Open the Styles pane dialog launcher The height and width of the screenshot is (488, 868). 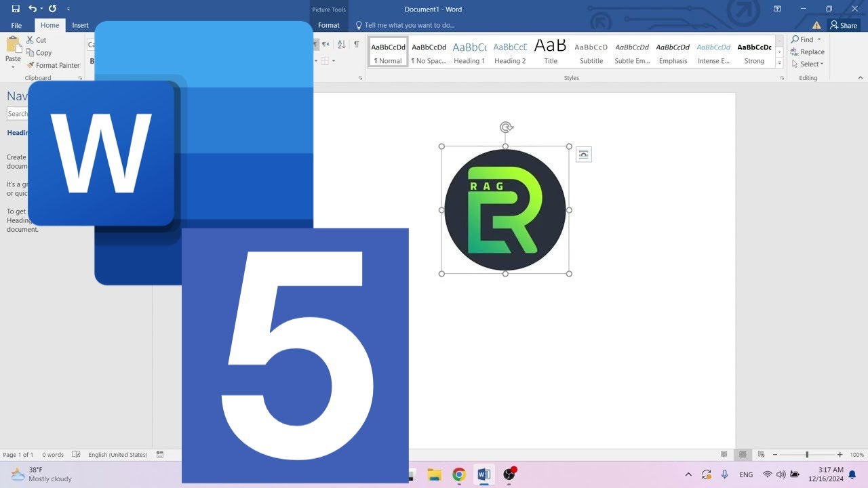(781, 78)
